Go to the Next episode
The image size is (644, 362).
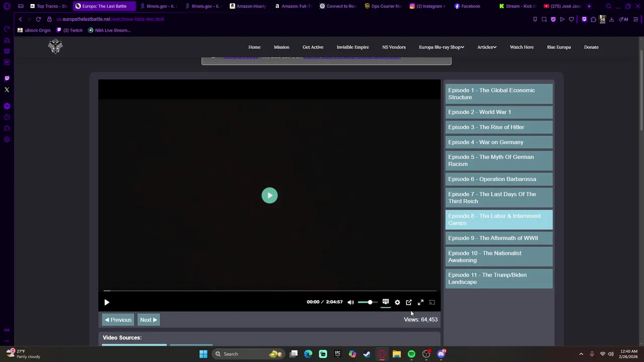click(x=148, y=320)
